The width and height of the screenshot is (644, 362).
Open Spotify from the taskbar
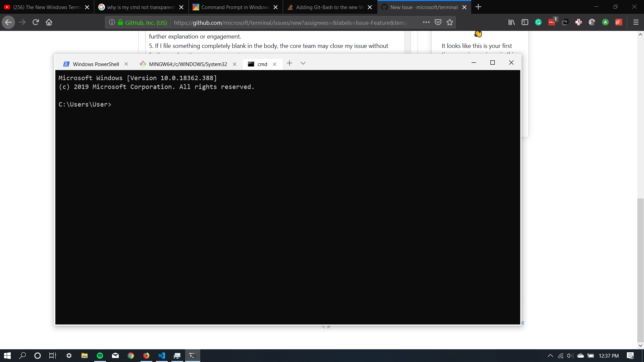coord(100,356)
